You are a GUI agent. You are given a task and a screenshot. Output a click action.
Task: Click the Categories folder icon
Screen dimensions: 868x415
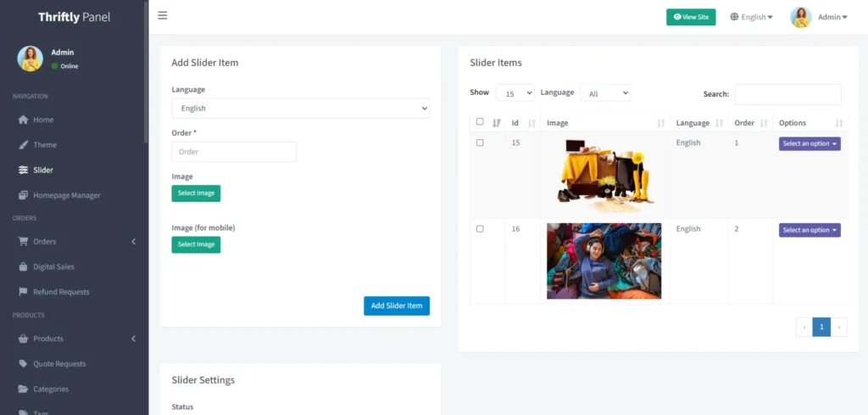[24, 390]
